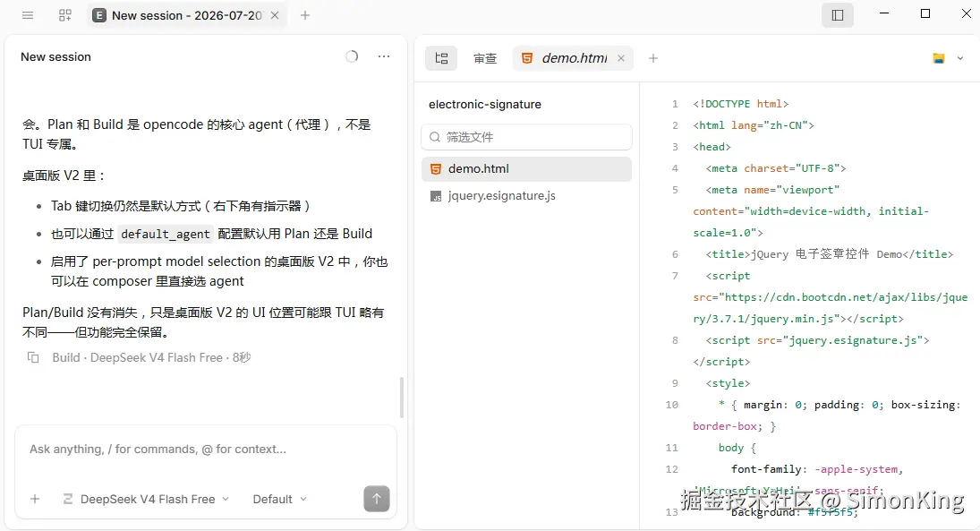Click the HTML5 icon beside demo.html in file list
This screenshot has width=980, height=531.
436,169
